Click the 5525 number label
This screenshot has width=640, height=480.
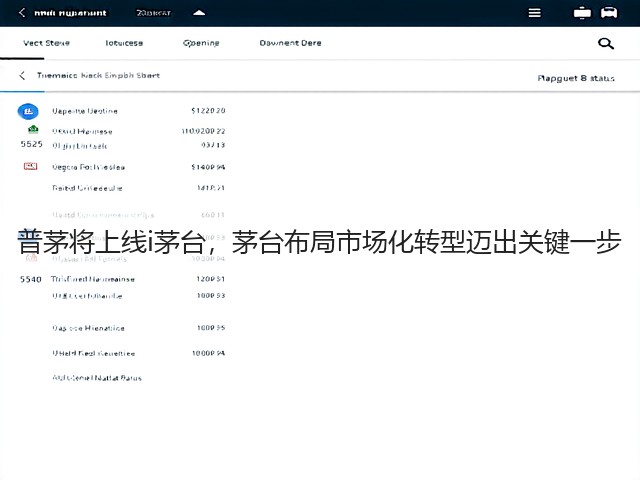[32, 144]
